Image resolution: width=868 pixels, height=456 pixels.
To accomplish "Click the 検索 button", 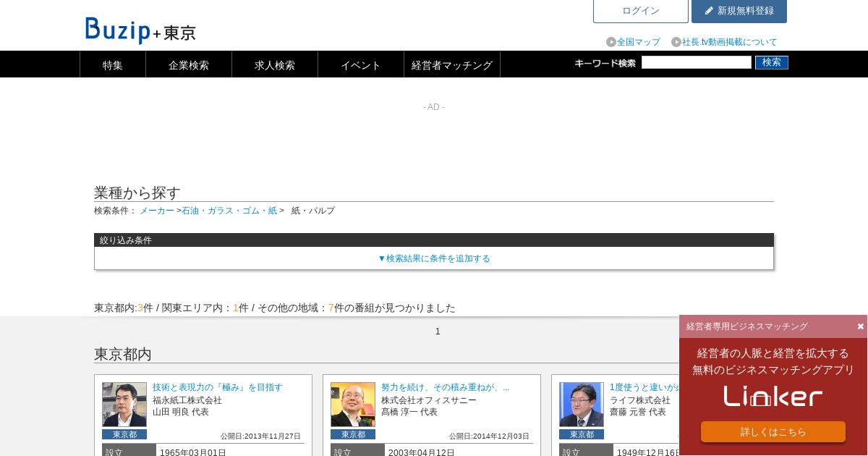I will click(x=772, y=62).
